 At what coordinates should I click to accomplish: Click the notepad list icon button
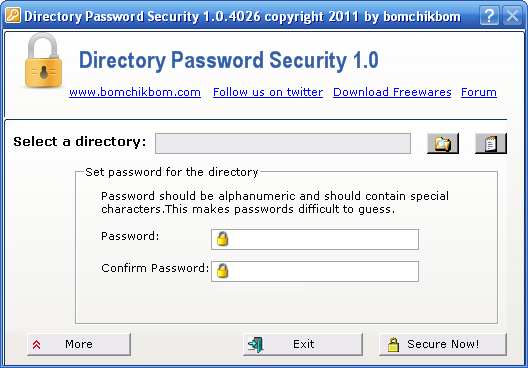click(491, 144)
